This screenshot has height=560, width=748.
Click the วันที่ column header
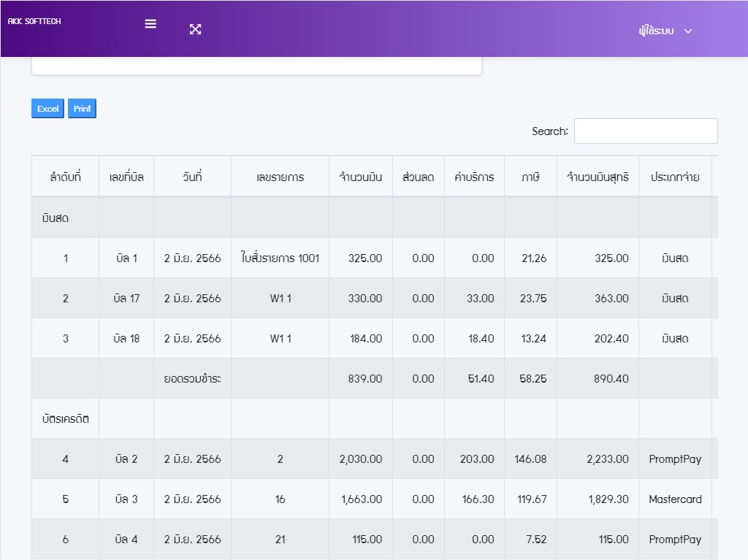click(x=192, y=177)
